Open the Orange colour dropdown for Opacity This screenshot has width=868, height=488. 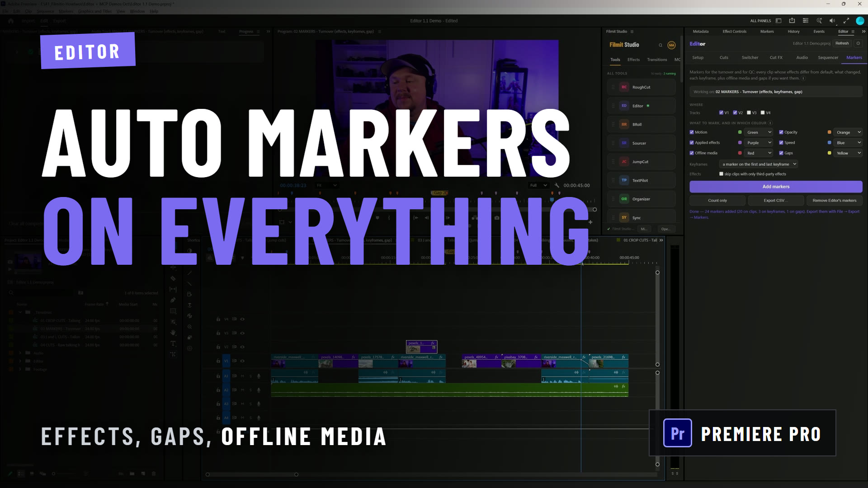pyautogui.click(x=848, y=132)
